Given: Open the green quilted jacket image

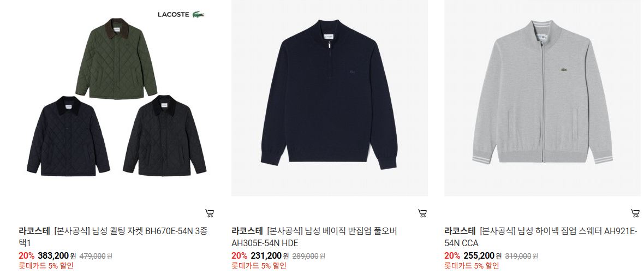Looking at the screenshot, I should 117,58.
